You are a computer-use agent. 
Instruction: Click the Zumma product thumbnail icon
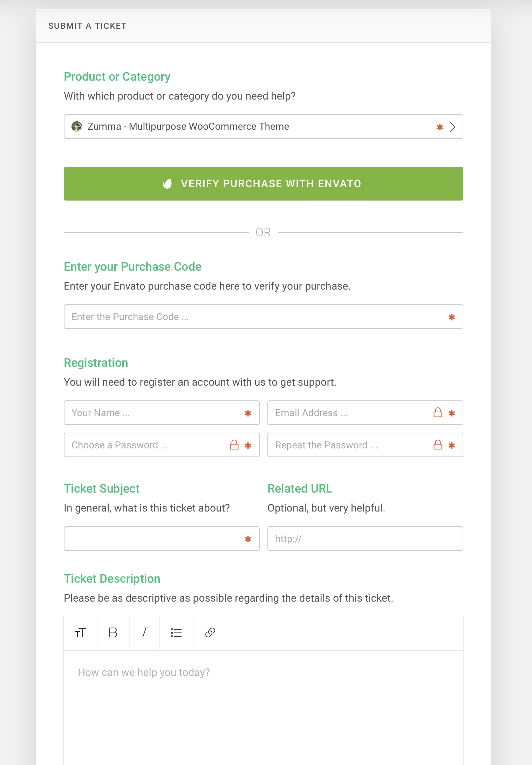click(x=77, y=127)
